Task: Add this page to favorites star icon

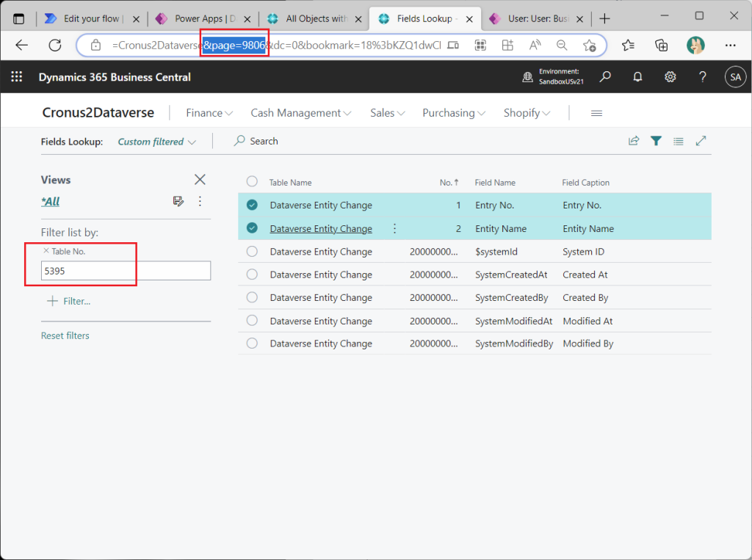Action: 590,45
